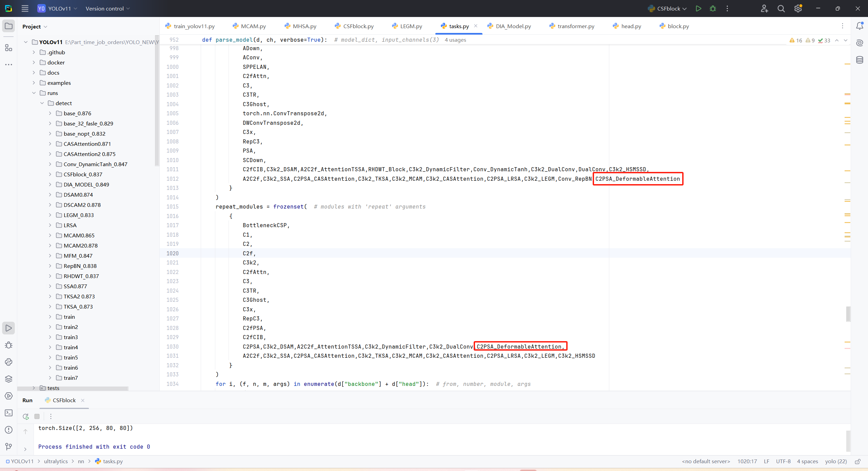Expand the CSFblock_0.837 folder
This screenshot has height=471, width=868.
click(x=50, y=174)
